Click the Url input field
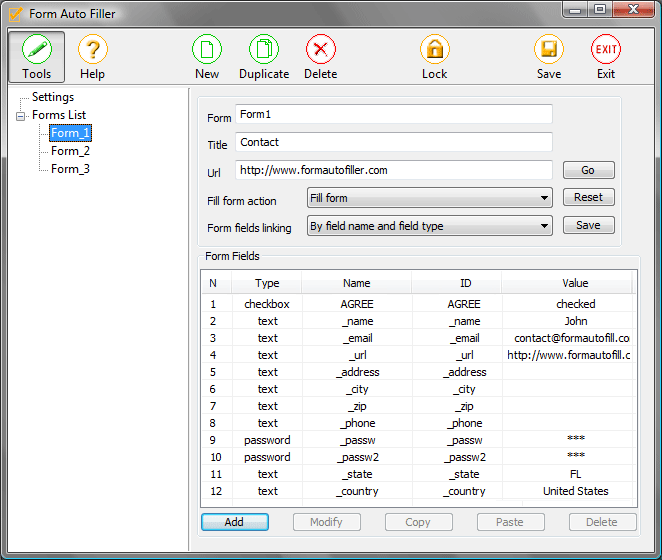 [x=393, y=170]
